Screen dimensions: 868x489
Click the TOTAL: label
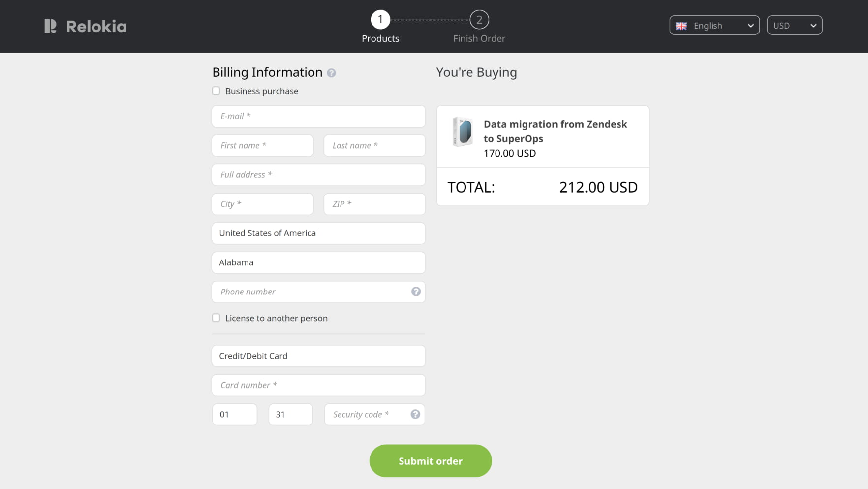click(x=471, y=187)
